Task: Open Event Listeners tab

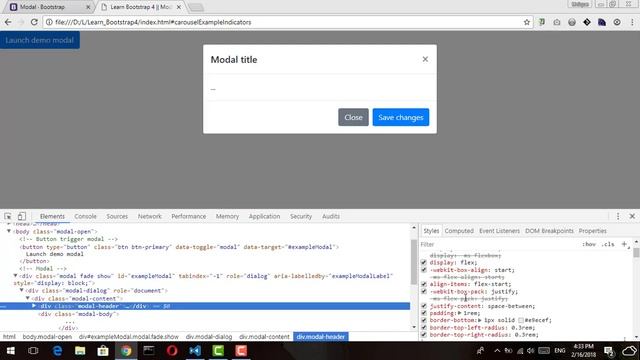Action: coord(499,231)
